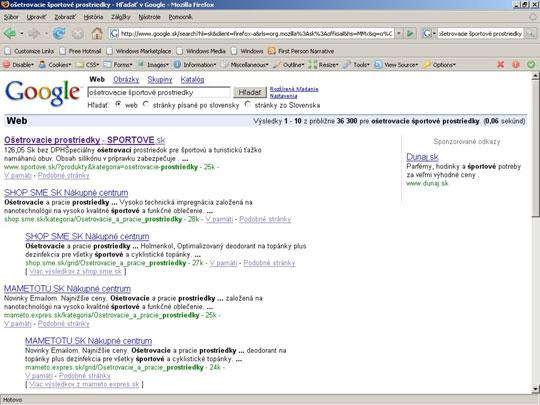Image resolution: width=540 pixels, height=405 pixels.
Task: Select 'stránky písané po slovensky' radio button
Action: 146,104
